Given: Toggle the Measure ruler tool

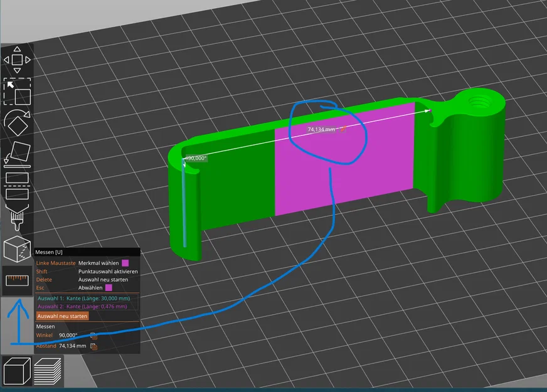Looking at the screenshot, I should [17, 280].
